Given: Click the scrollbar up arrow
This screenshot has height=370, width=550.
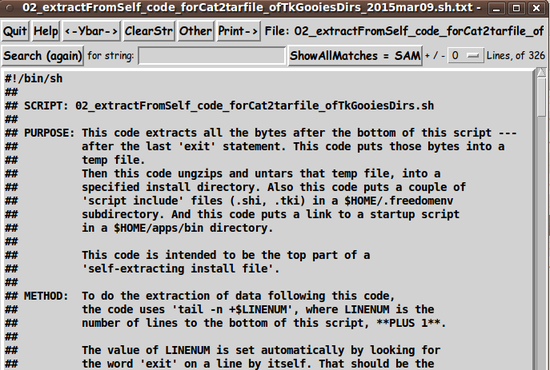Looking at the screenshot, I should tap(542, 73).
